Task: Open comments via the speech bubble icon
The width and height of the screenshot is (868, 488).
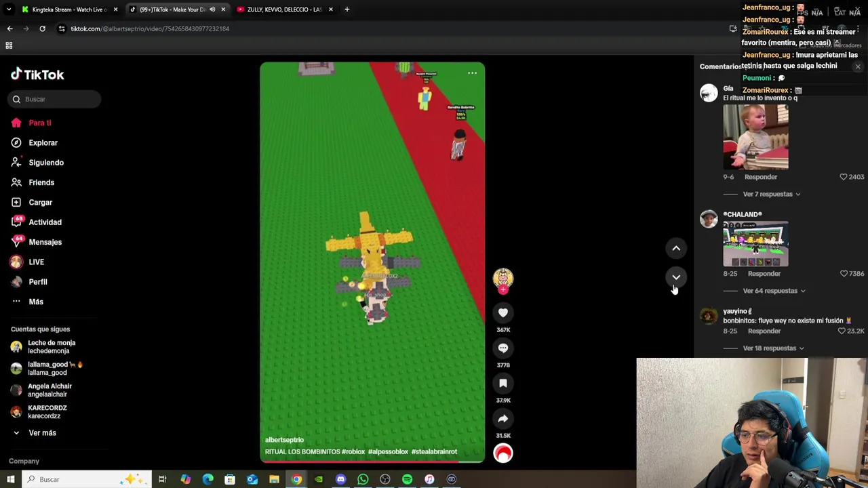Action: click(x=503, y=348)
